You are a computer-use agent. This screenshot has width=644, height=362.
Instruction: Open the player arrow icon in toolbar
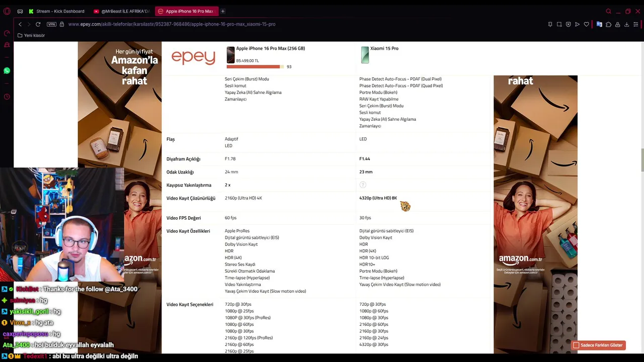577,24
